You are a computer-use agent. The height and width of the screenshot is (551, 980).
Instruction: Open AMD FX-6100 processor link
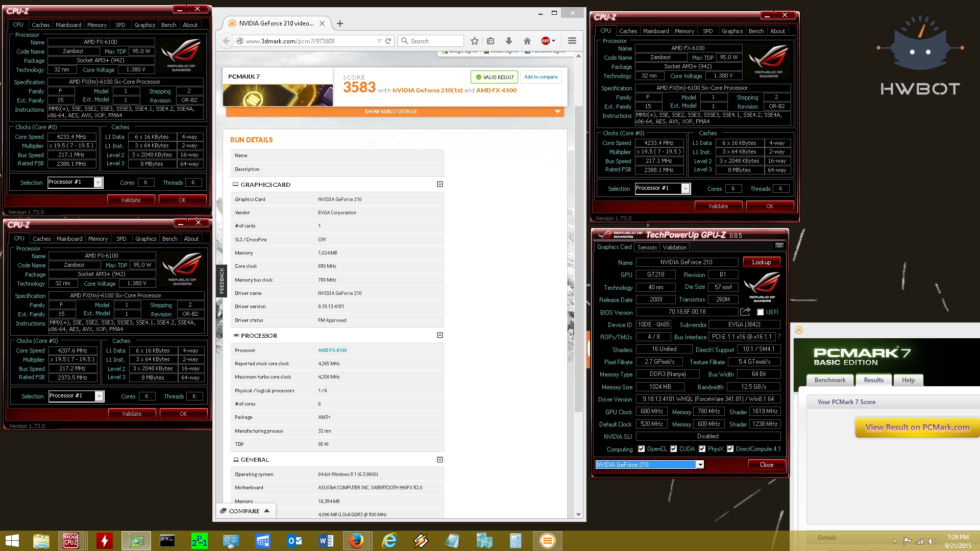pos(332,350)
